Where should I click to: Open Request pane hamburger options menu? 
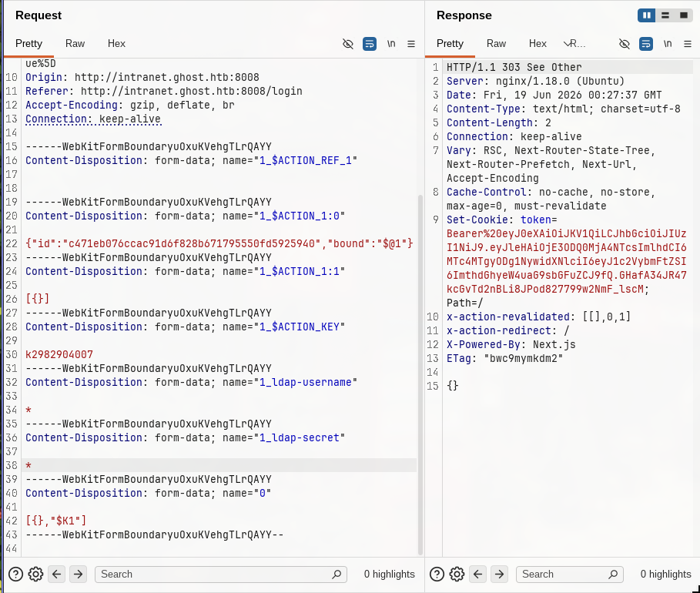[x=411, y=44]
